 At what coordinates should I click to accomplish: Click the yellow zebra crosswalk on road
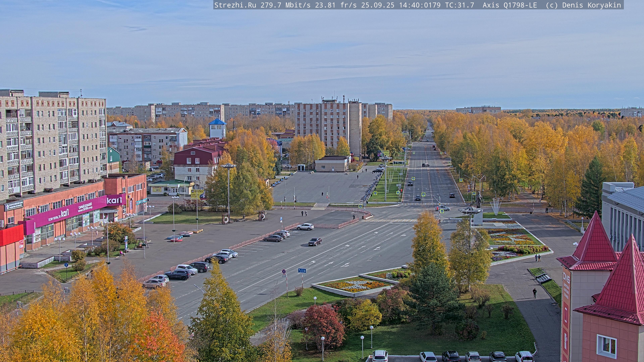391,220
